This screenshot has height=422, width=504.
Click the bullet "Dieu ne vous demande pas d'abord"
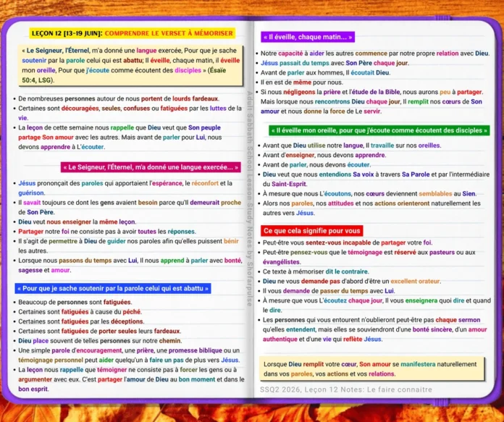pyautogui.click(x=352, y=282)
